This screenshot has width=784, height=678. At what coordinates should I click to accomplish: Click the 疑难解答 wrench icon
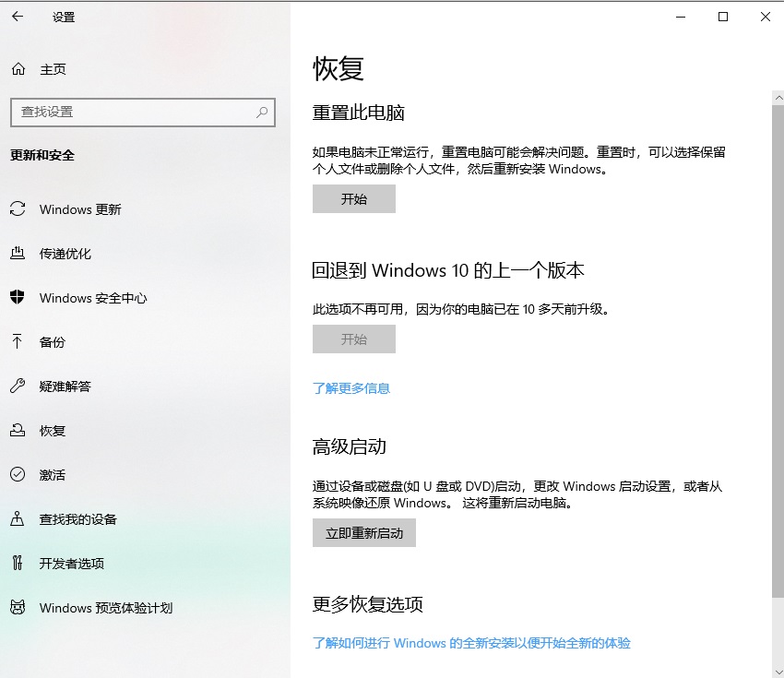[x=18, y=386]
